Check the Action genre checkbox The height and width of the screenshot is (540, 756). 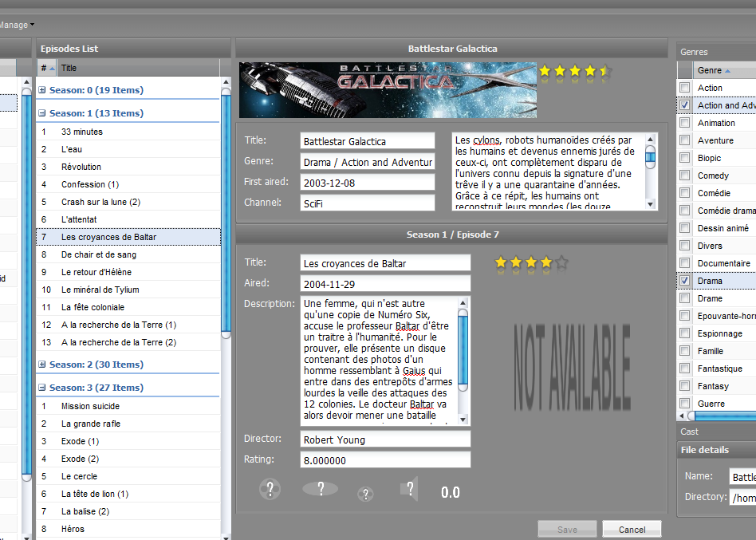pos(685,88)
